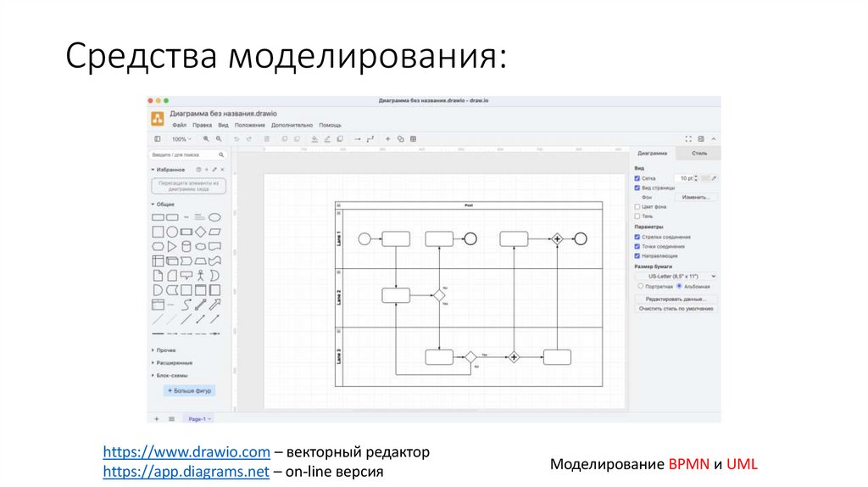868x487 pixels.
Task: Click the To Front icon in toolbar
Action: pos(284,139)
